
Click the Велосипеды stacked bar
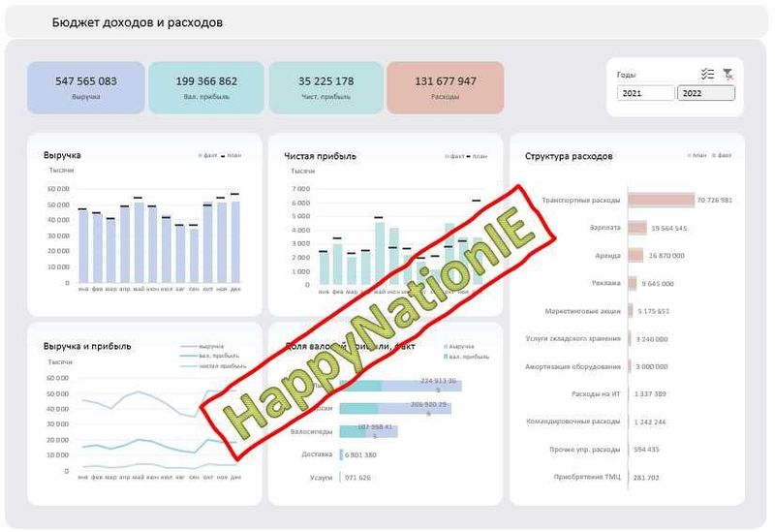click(369, 431)
